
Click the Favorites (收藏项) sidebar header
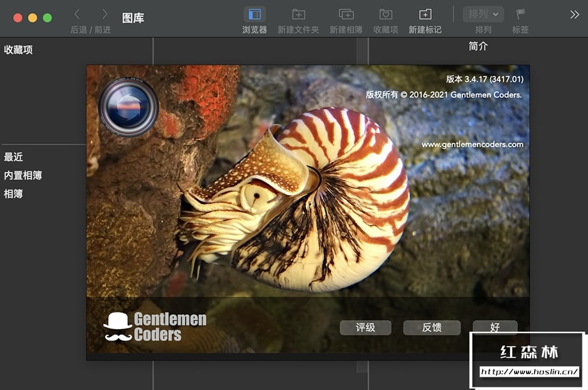tap(19, 50)
